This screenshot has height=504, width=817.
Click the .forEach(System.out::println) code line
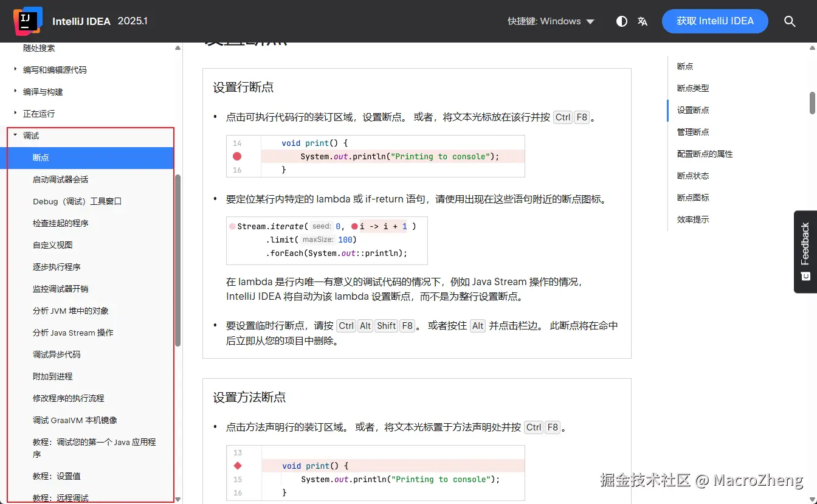click(336, 253)
